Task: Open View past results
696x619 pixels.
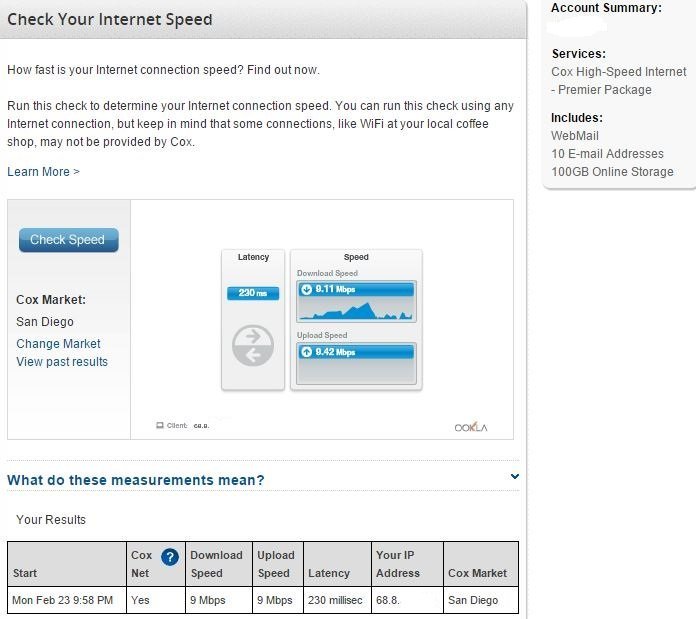Action: pyautogui.click(x=62, y=362)
